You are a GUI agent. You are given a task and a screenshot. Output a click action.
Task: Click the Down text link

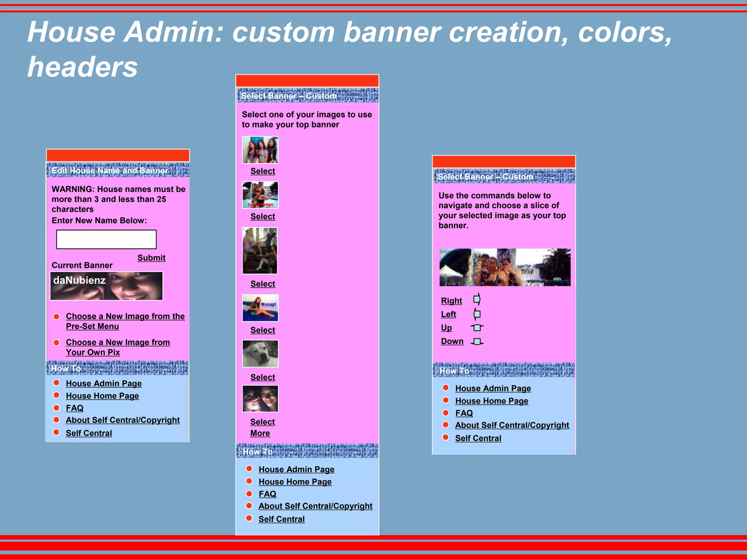tap(452, 341)
